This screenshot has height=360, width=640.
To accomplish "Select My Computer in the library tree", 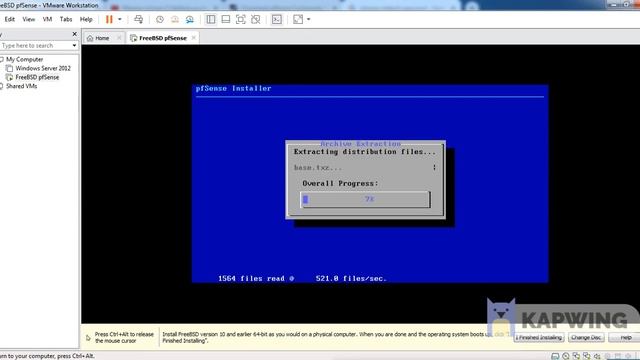I will 24,59.
